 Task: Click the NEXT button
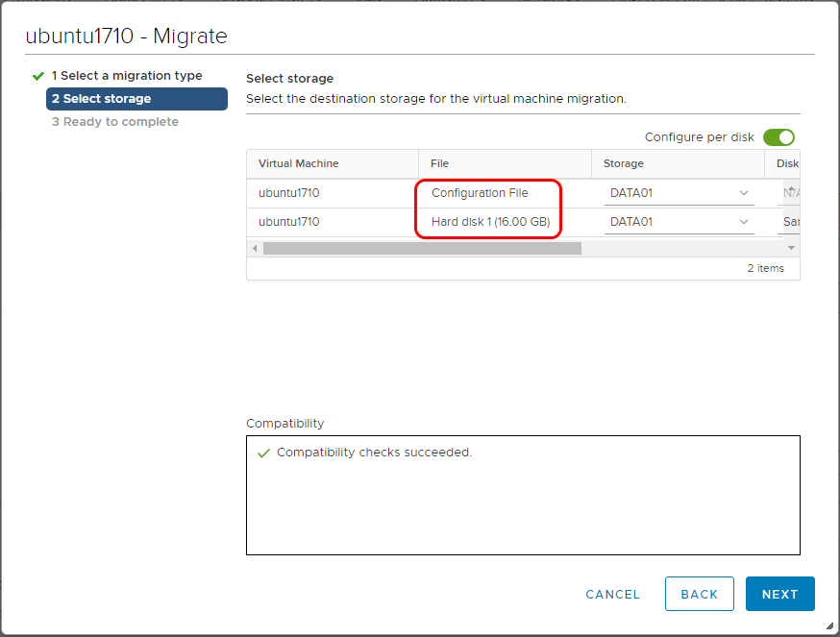click(x=779, y=594)
